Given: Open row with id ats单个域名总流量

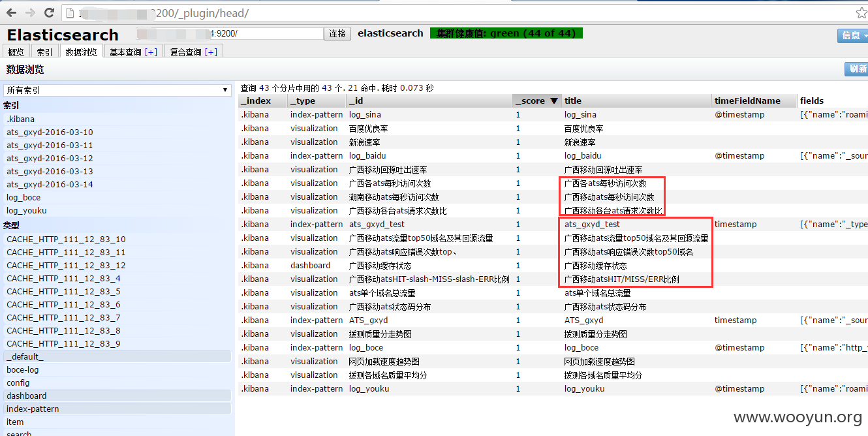Looking at the screenshot, I should pos(553,293).
